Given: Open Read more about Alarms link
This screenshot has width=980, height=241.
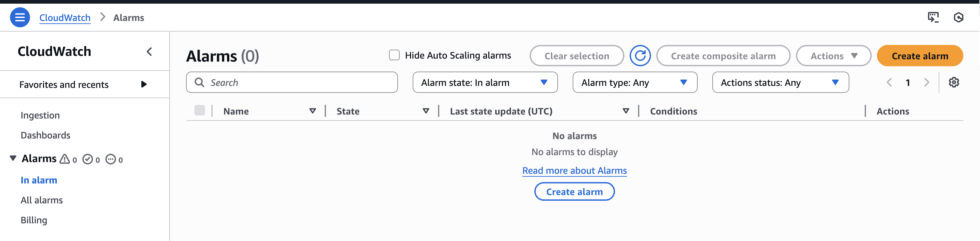Looking at the screenshot, I should 574,171.
